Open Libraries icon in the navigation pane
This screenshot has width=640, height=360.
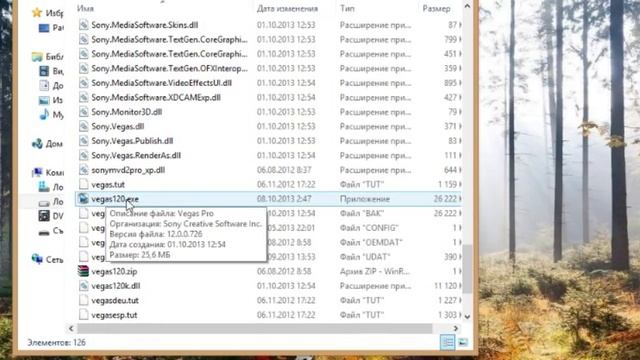tap(37, 57)
